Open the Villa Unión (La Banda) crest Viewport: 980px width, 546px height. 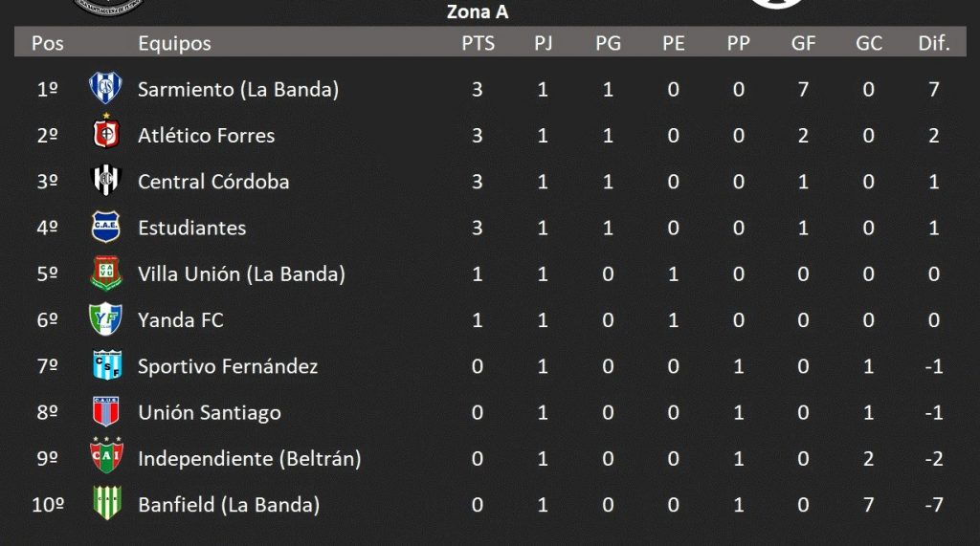(x=105, y=273)
